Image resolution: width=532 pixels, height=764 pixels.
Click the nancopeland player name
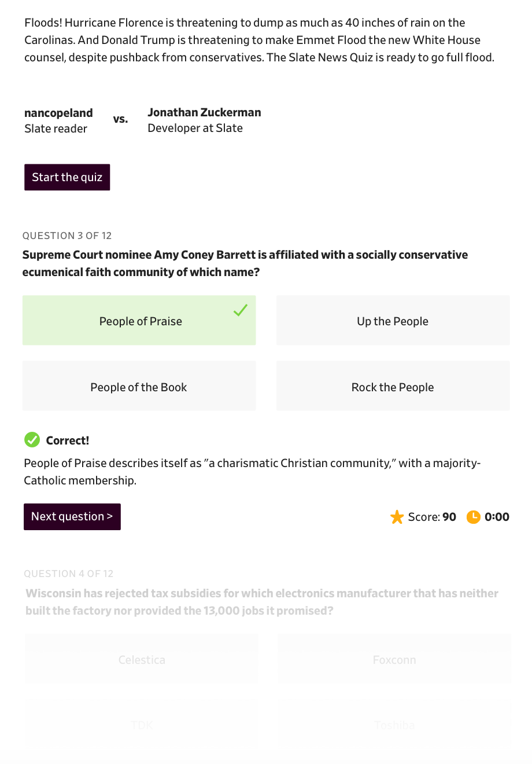pyautogui.click(x=58, y=113)
